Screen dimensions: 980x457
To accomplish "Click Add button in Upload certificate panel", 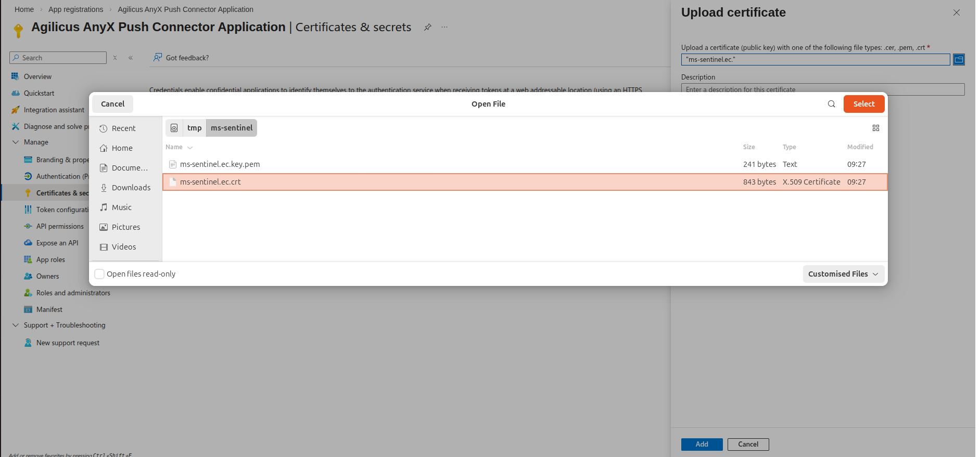I will point(702,445).
